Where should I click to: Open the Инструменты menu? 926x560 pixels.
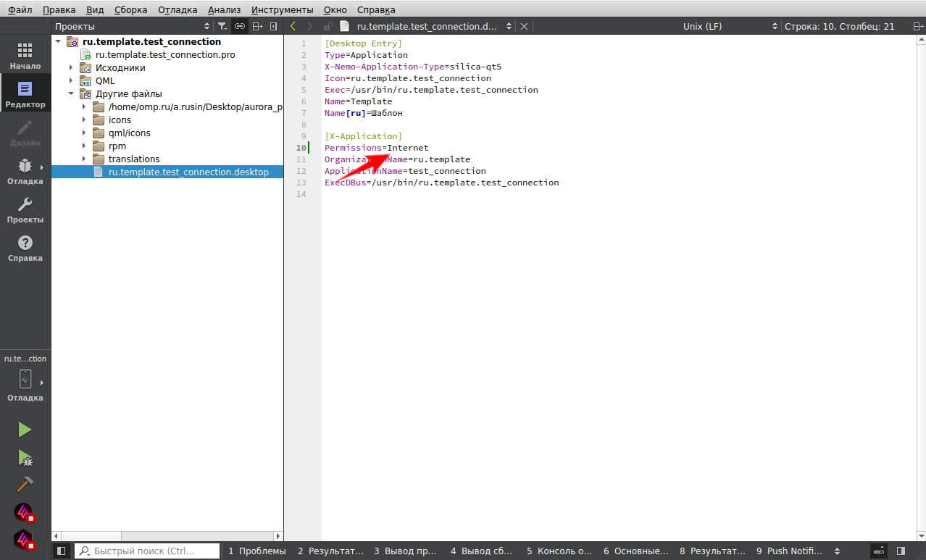tap(282, 9)
